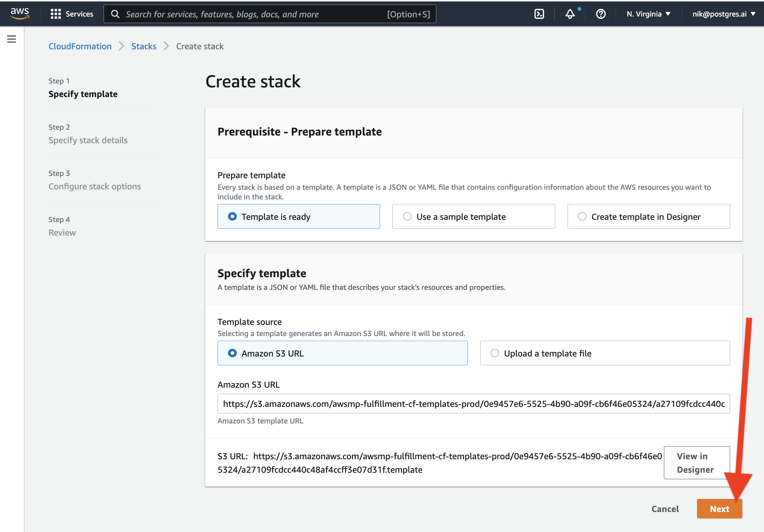The height and width of the screenshot is (532, 764).
Task: Click the orange Next button
Action: point(719,509)
